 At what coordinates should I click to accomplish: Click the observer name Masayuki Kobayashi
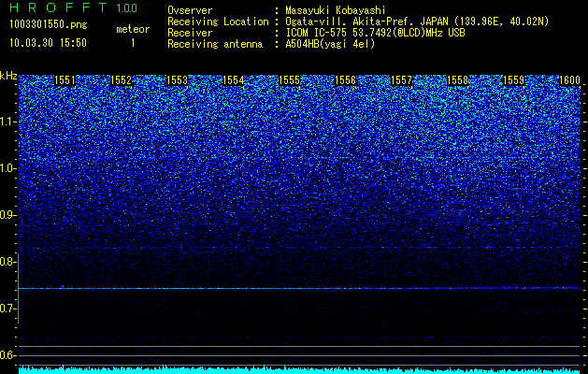[x=336, y=10]
